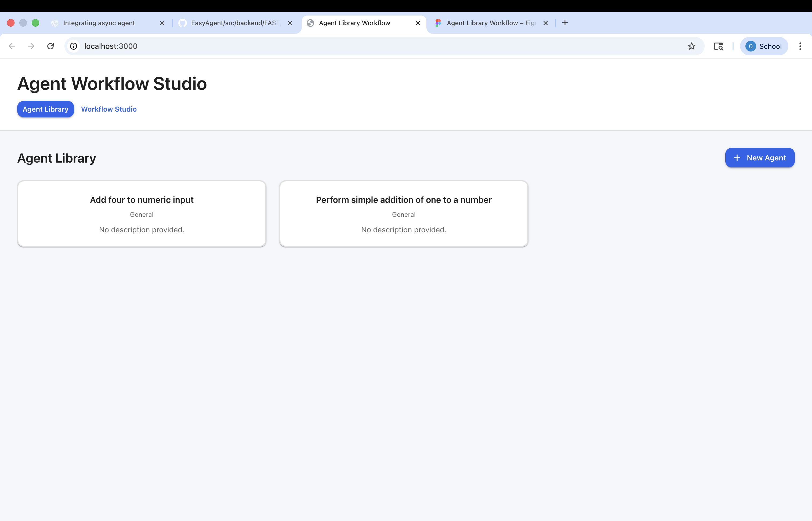Open a new browser tab with the plus icon
The height and width of the screenshot is (521, 812).
(565, 23)
